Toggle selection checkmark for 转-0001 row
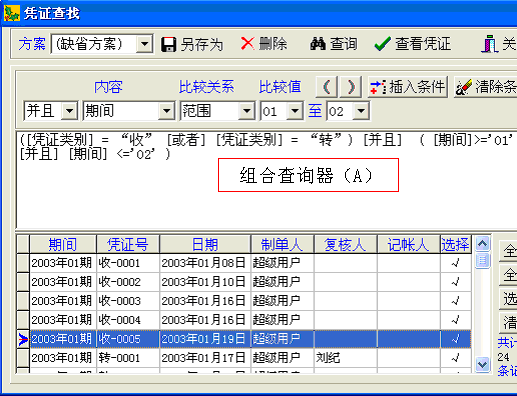 coord(455,358)
